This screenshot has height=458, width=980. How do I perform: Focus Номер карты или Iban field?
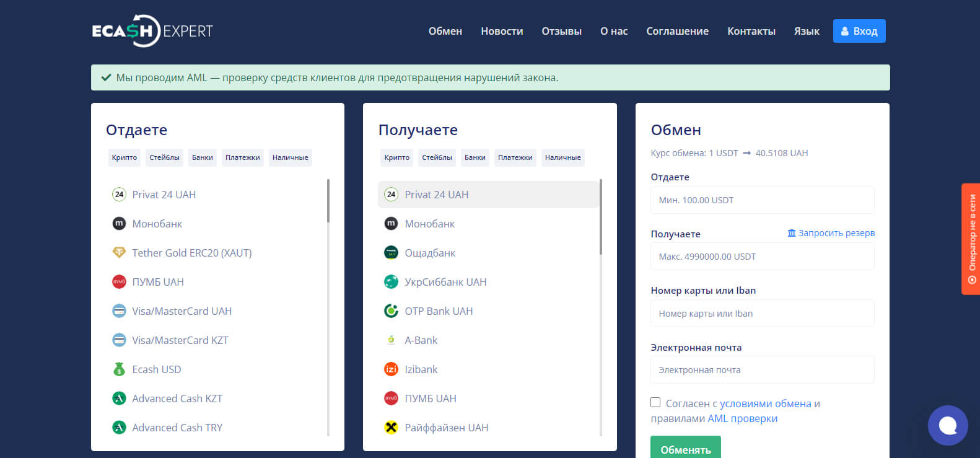pyautogui.click(x=763, y=314)
